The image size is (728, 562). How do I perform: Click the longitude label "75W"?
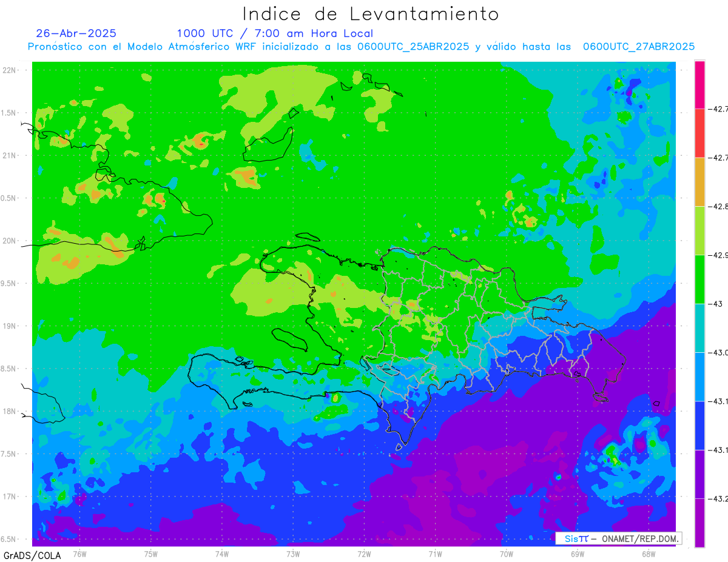[151, 554]
